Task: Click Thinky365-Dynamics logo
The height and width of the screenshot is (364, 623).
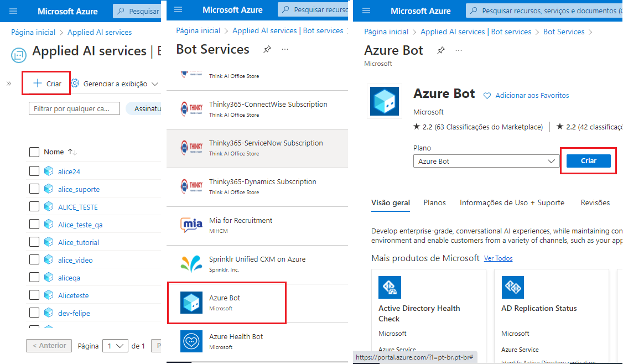Action: (x=191, y=186)
